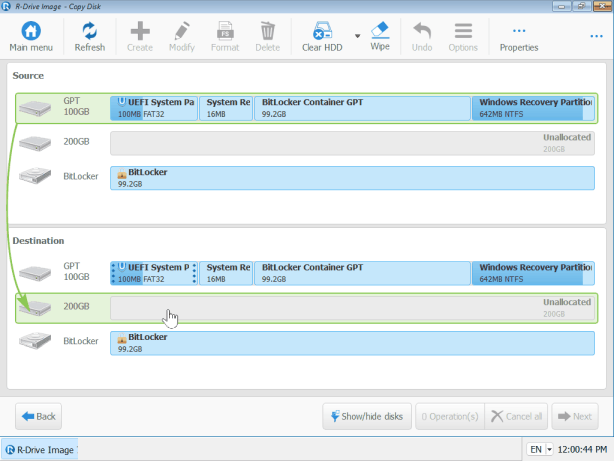
Task: Select the source 200GB disk icon
Action: (x=34, y=144)
